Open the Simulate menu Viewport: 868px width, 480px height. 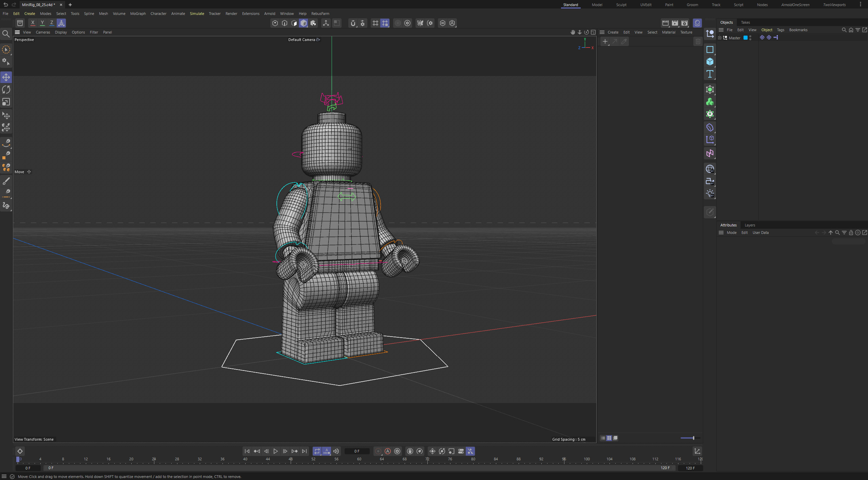(197, 14)
